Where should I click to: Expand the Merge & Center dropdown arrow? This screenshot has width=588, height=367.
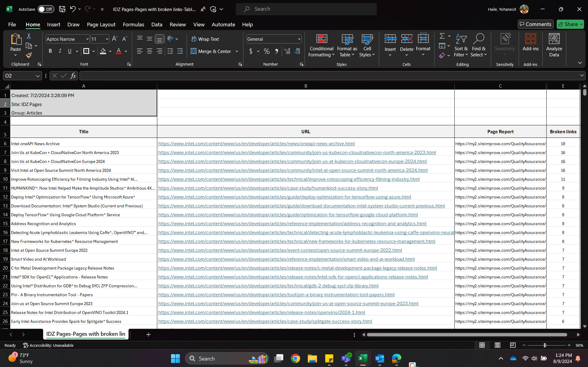(237, 51)
